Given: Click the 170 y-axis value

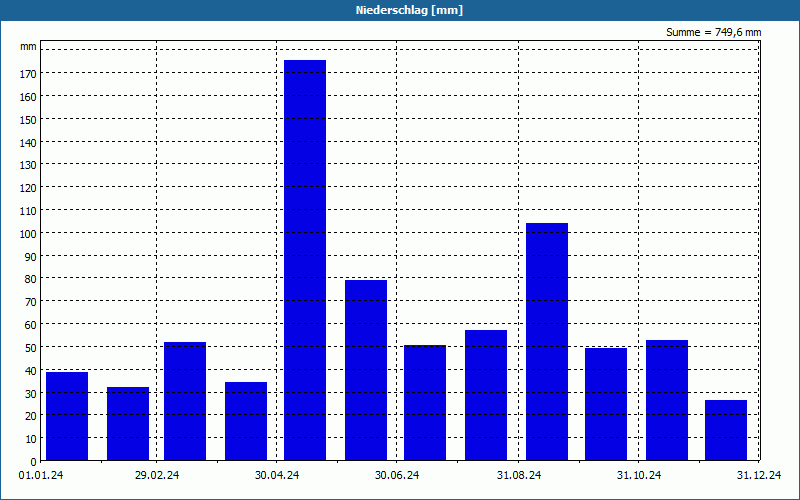Looking at the screenshot, I should point(28,74).
